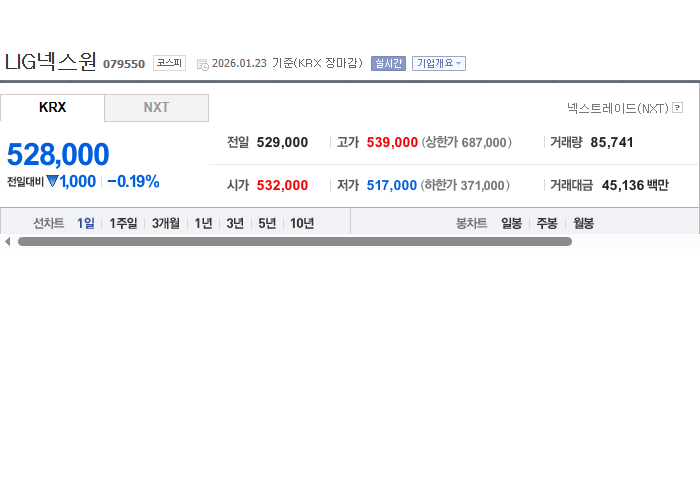
Task: Click the LIG넥스원 stock name
Action: pos(50,62)
